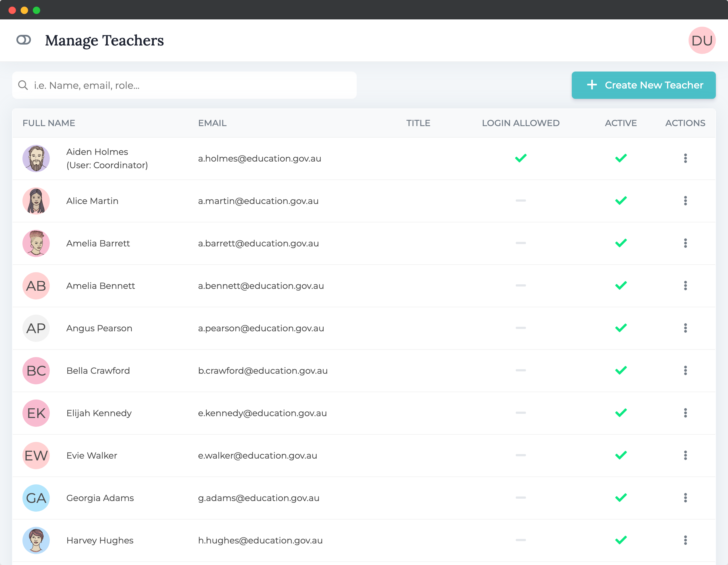
Task: Enable login allowed dash for Bella Crawford
Action: click(521, 370)
